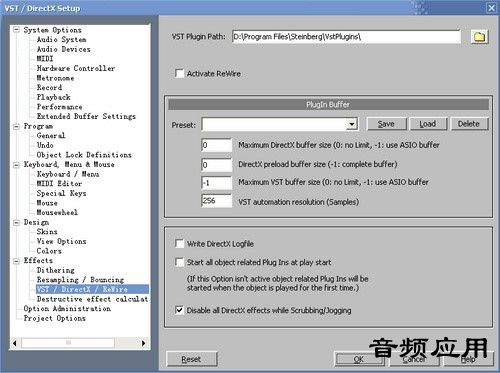Open Record settings
Viewport: 500px width, 373px height.
coord(49,88)
